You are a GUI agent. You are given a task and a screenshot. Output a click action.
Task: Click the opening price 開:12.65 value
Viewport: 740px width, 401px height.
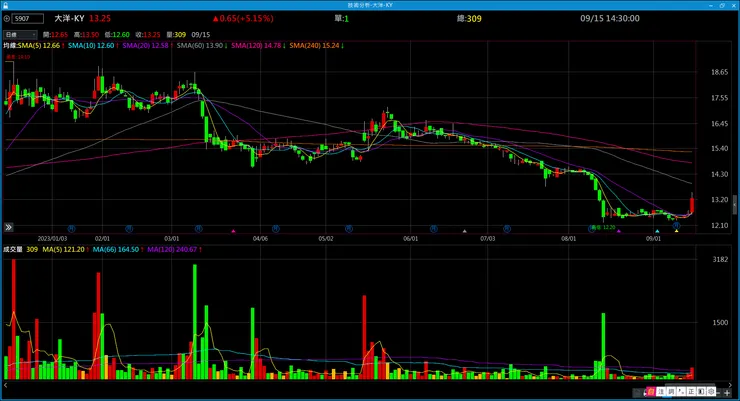[55, 35]
